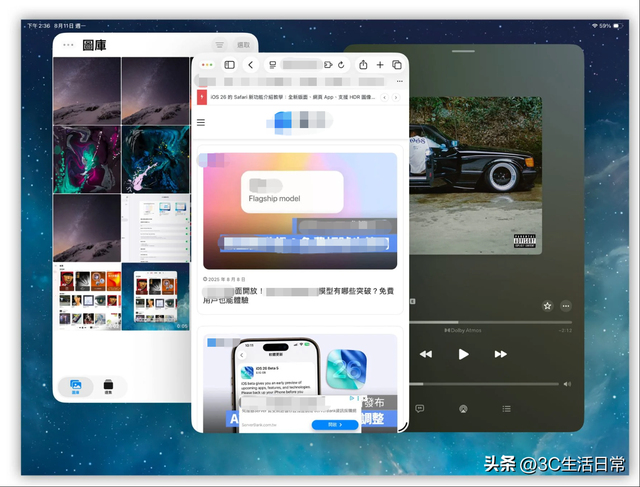Click the blue 開啟 ad button

point(335,425)
